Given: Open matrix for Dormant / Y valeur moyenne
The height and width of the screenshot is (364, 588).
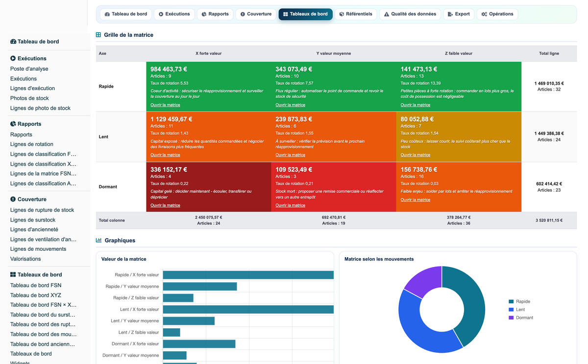Looking at the screenshot, I should (x=290, y=205).
